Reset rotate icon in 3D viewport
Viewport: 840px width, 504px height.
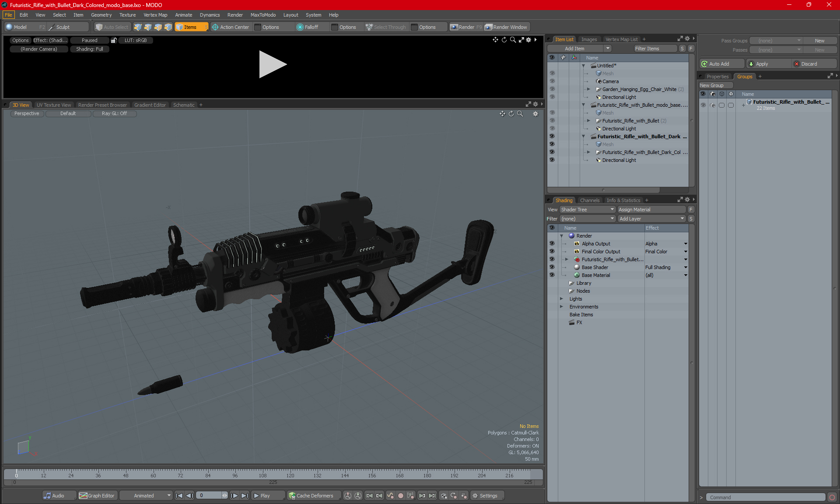coord(511,114)
